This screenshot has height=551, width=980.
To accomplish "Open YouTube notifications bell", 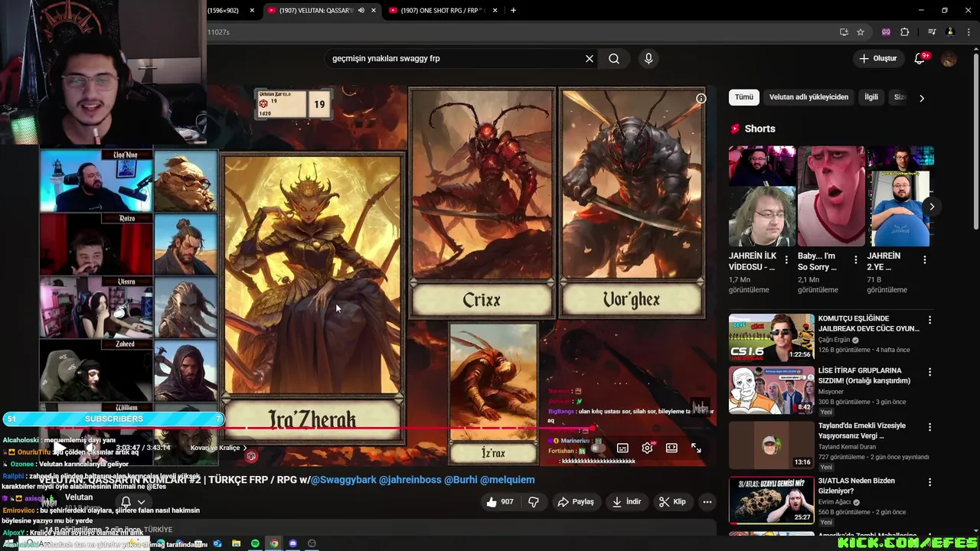I will [x=920, y=58].
